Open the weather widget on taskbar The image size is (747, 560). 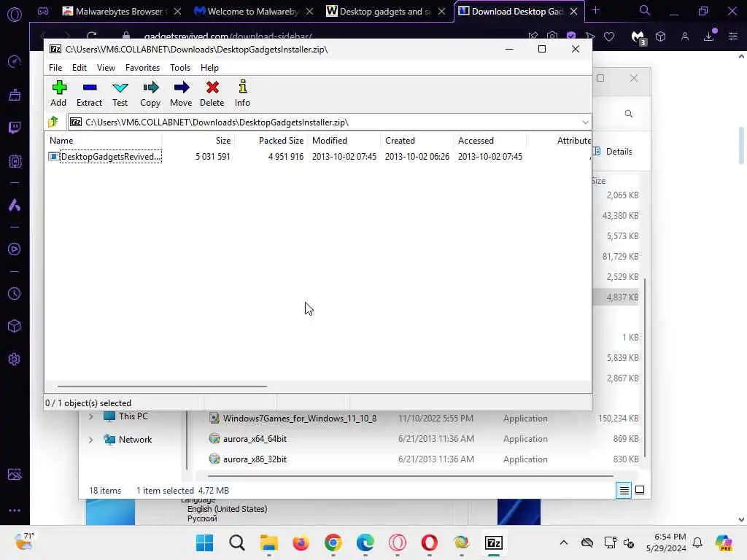[x=24, y=542]
